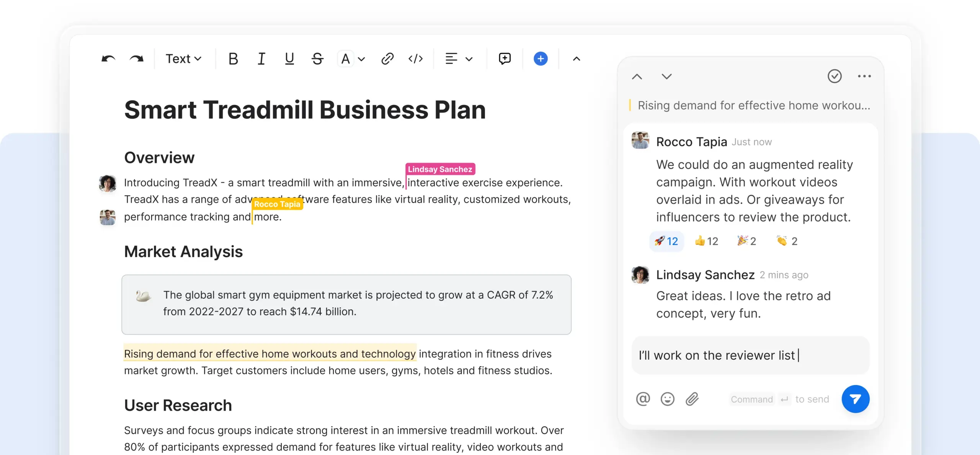Insert a link with the link icon

point(387,59)
